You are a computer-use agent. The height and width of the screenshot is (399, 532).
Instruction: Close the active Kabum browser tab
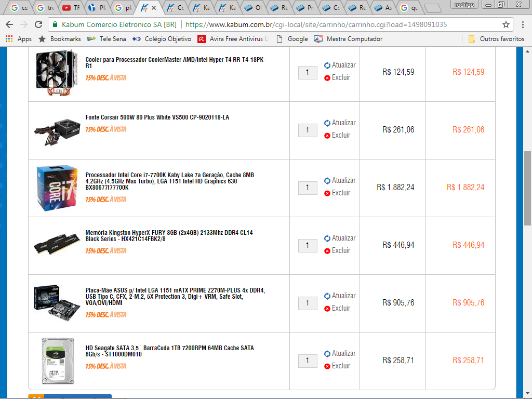click(154, 7)
